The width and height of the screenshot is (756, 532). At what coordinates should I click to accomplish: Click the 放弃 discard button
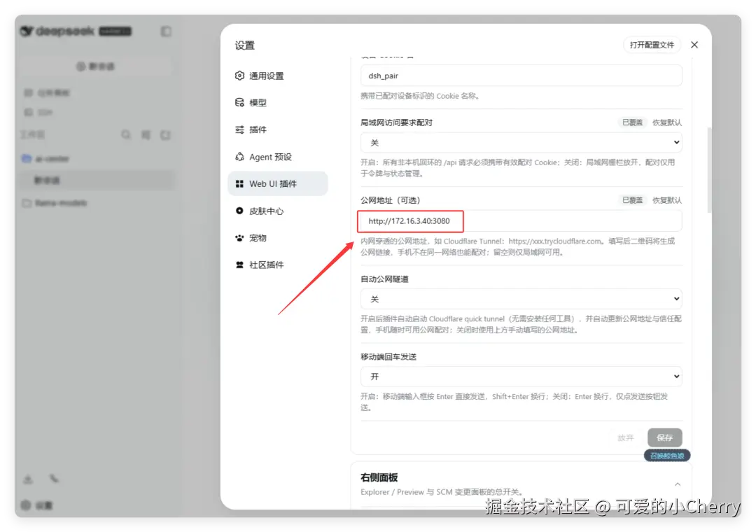click(625, 437)
